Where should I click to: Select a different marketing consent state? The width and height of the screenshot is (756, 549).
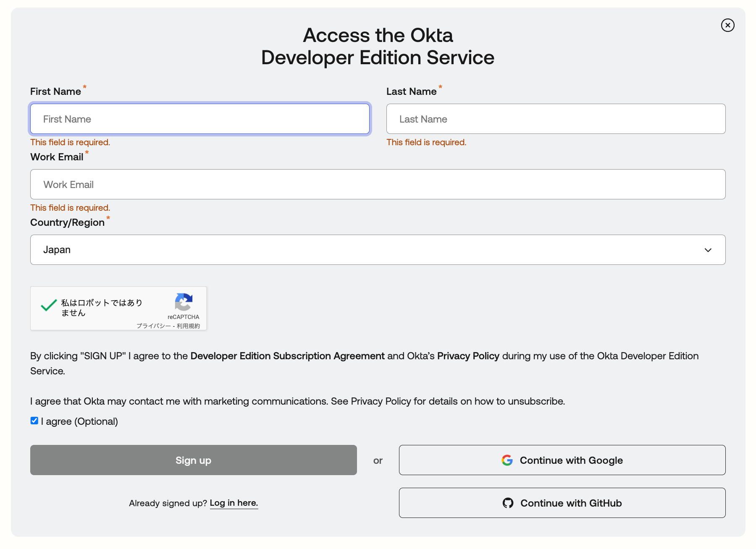coord(34,421)
